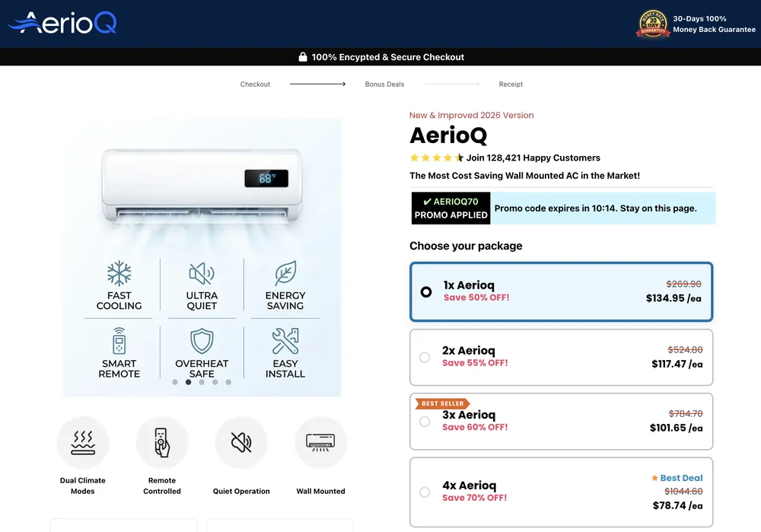Screen dimensions: 761x532
Task: Click the lock icon beside Secure Checkout
Action: [x=303, y=57]
